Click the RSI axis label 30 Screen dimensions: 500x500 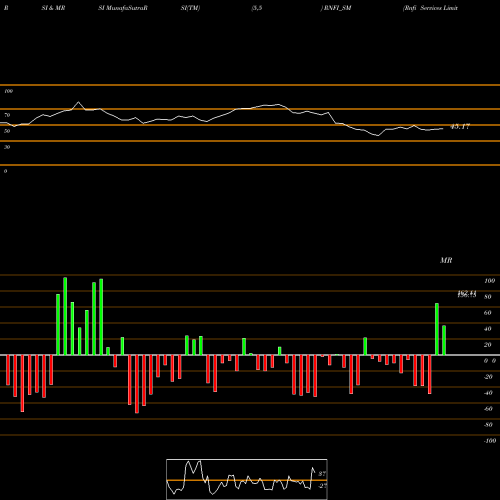(x=7, y=147)
